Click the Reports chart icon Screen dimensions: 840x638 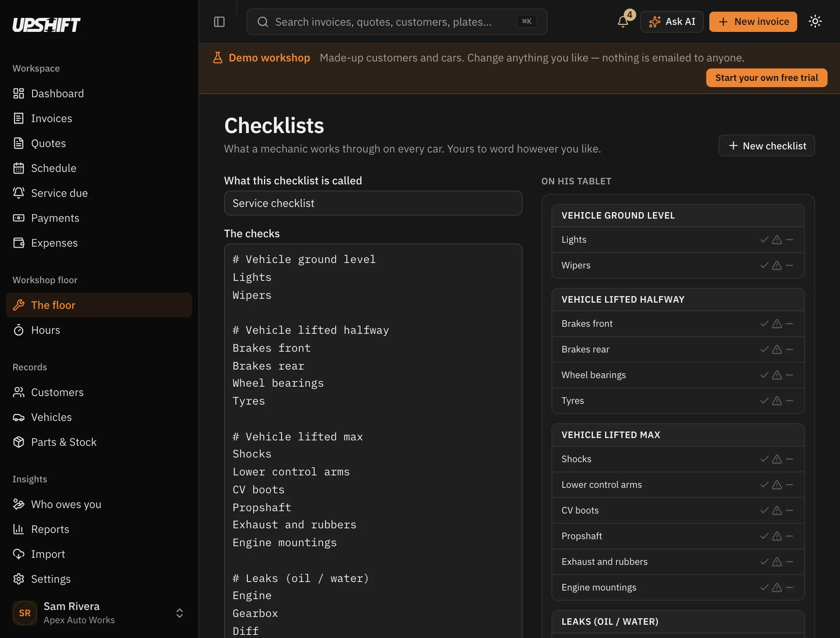(x=19, y=529)
